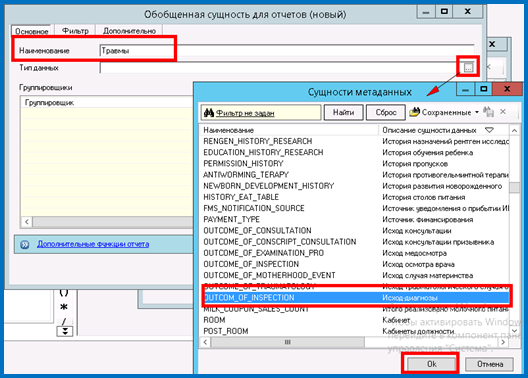Click the double down-arrow expander below operators

pyautogui.click(x=65, y=331)
